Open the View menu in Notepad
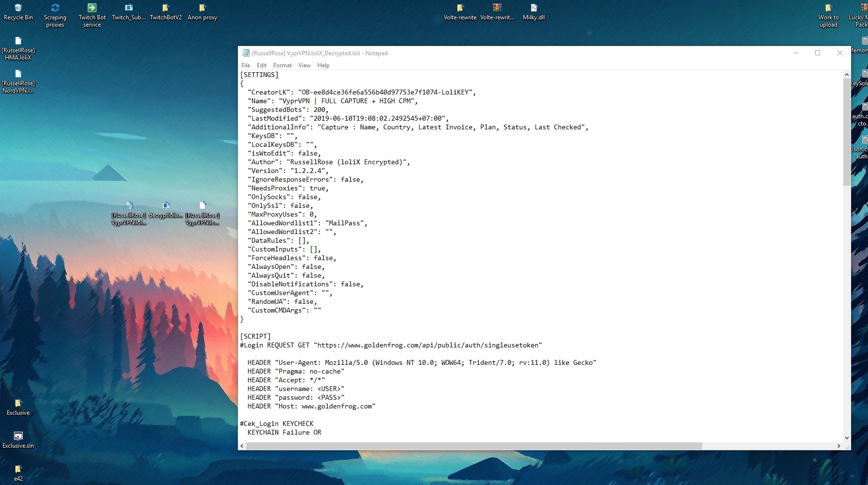This screenshot has height=485, width=868. coord(304,65)
